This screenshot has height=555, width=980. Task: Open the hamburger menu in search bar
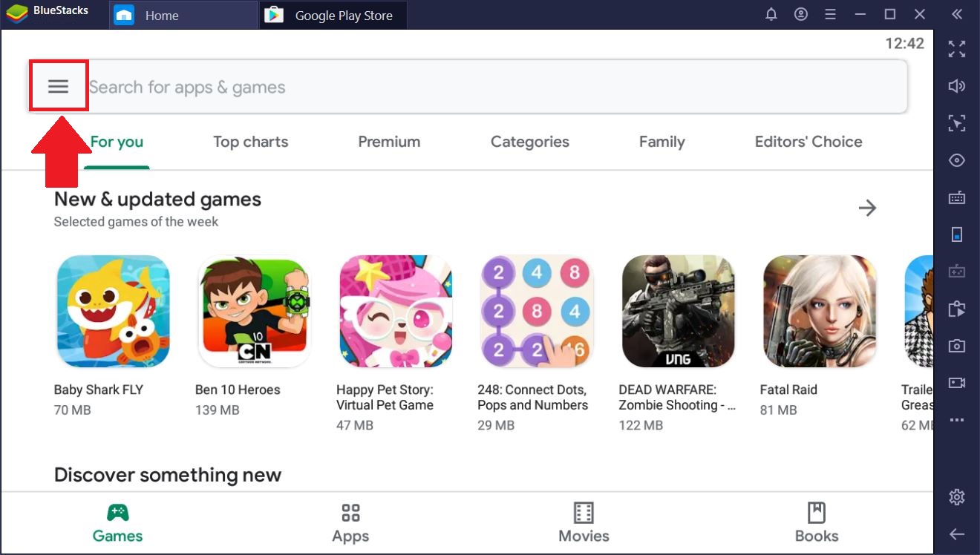click(x=59, y=87)
